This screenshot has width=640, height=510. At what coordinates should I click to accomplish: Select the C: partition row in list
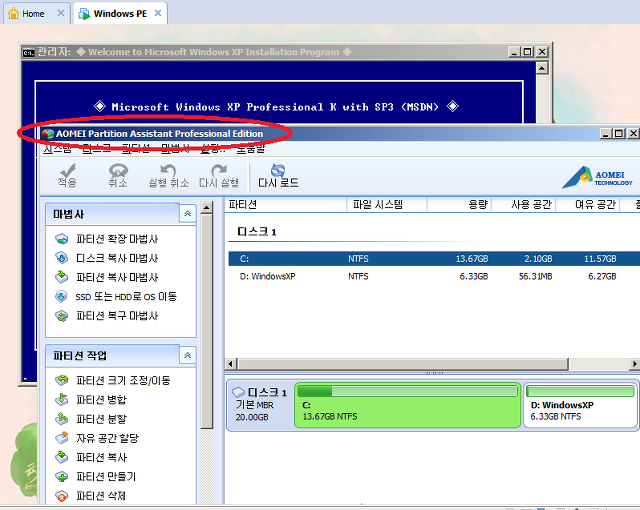tap(434, 259)
